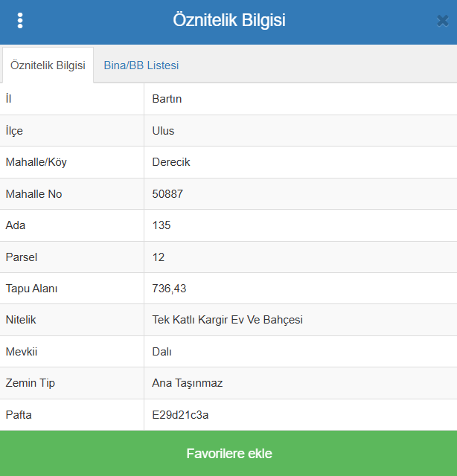Screen dimensions: 457x476
Task: Click the Öznitelik Bilgisi header title
Action: point(229,20)
